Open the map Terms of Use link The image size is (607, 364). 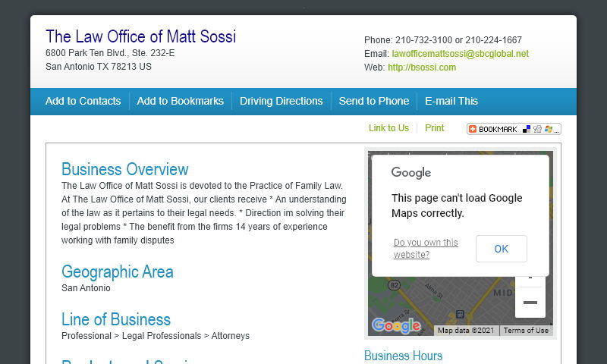[526, 331]
